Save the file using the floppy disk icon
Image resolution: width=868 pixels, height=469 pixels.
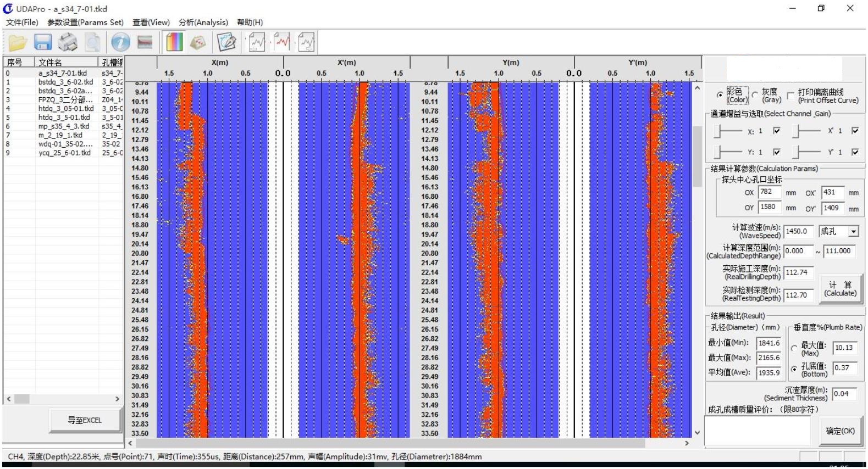point(43,42)
